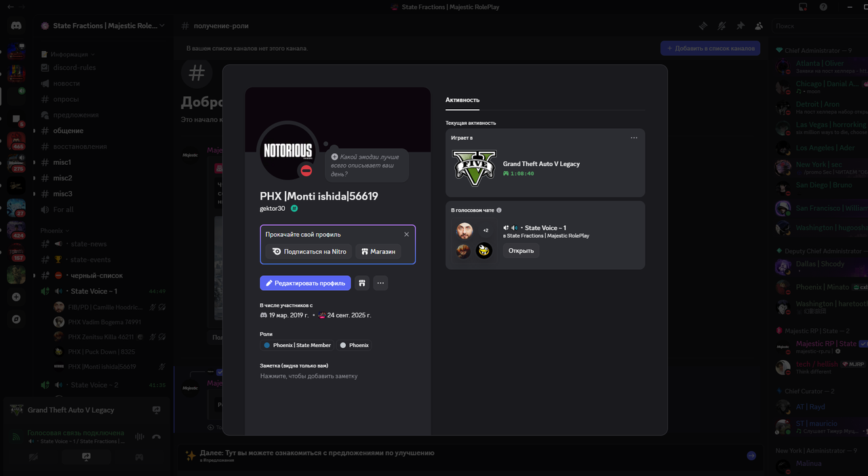Click the Магазин button
The width and height of the screenshot is (868, 476).
click(378, 252)
